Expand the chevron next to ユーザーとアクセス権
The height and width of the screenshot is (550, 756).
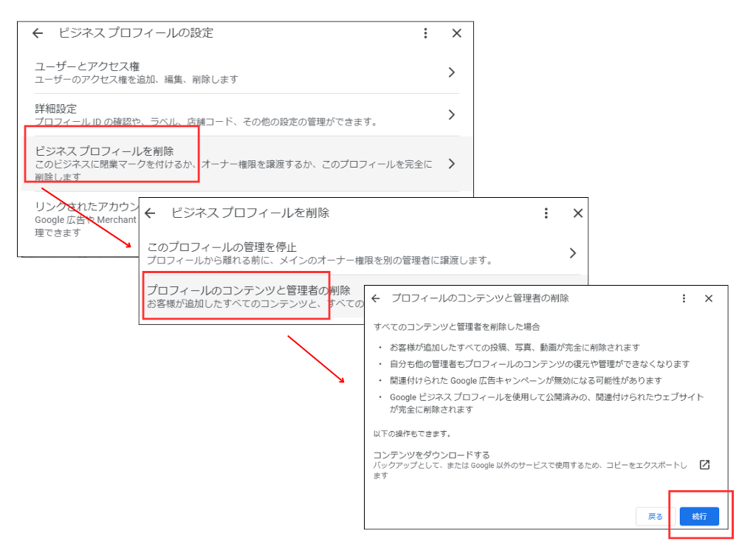[451, 72]
